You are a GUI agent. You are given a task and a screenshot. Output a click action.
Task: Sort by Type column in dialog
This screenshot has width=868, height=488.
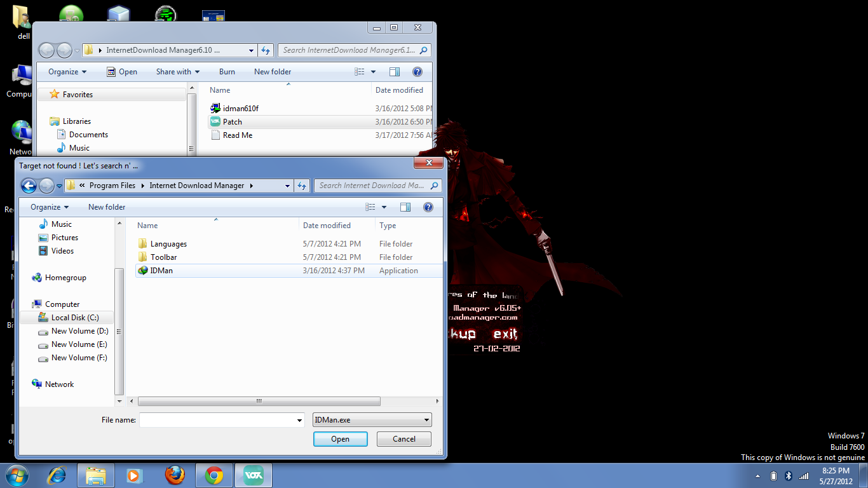[x=388, y=226]
